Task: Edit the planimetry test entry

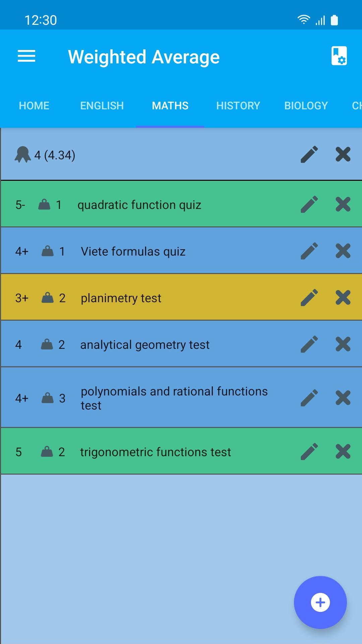Action: 309,298
